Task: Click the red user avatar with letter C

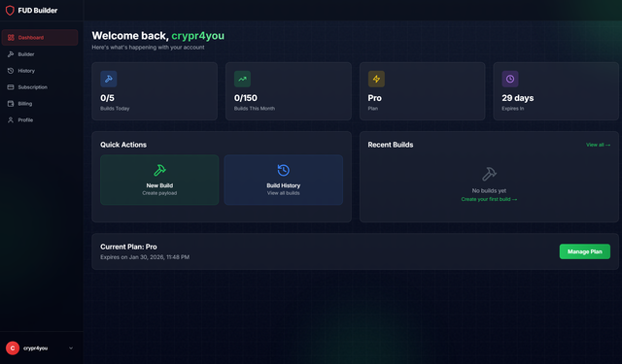Action: (13, 348)
